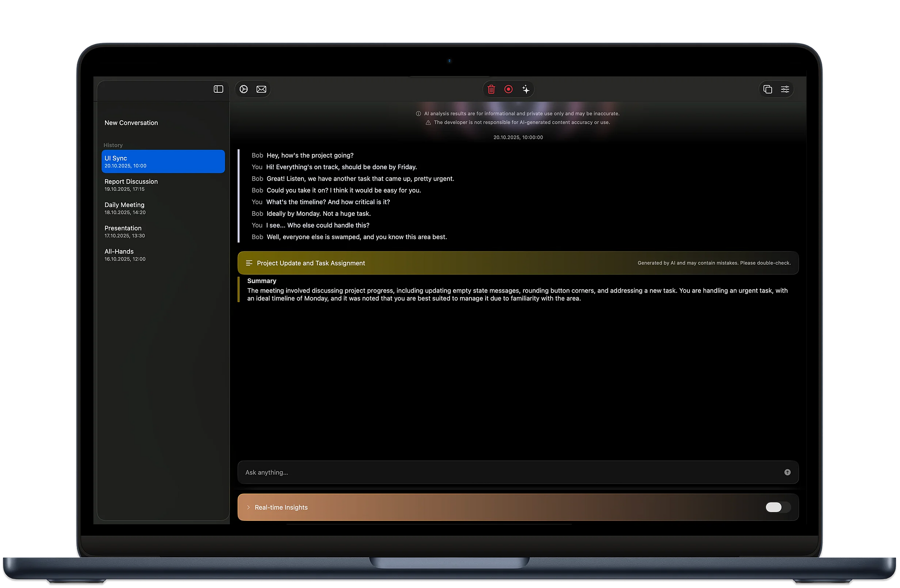This screenshot has width=900, height=588.
Task: Select UI Sync in history
Action: [163, 162]
